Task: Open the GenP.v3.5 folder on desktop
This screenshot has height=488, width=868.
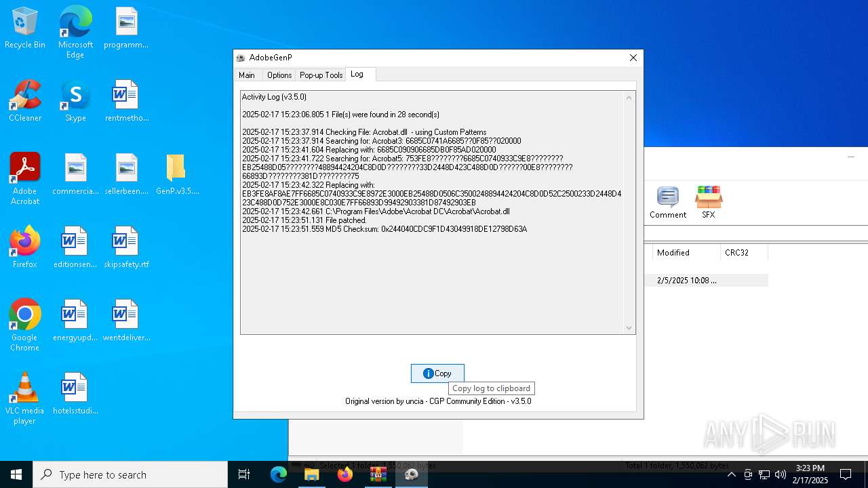Action: coord(176,175)
